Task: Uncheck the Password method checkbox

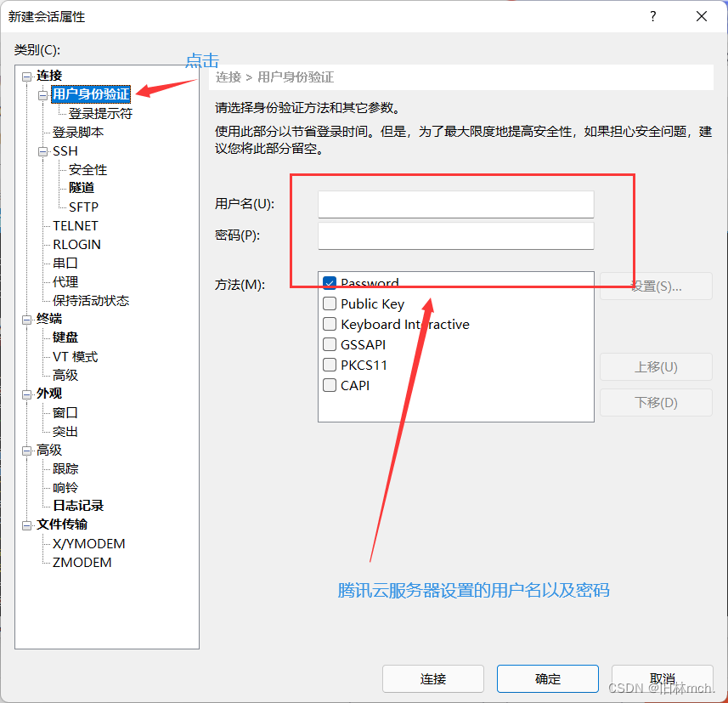Action: (330, 283)
